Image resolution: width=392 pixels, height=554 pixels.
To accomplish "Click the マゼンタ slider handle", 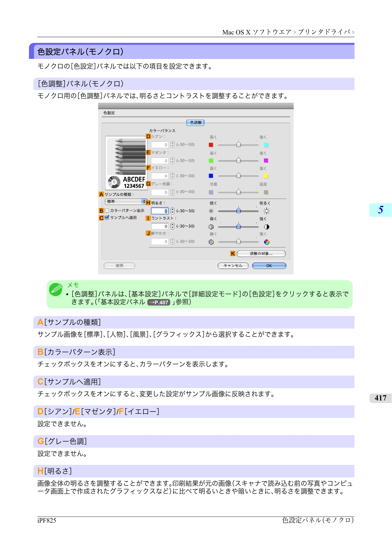I will click(x=238, y=160).
